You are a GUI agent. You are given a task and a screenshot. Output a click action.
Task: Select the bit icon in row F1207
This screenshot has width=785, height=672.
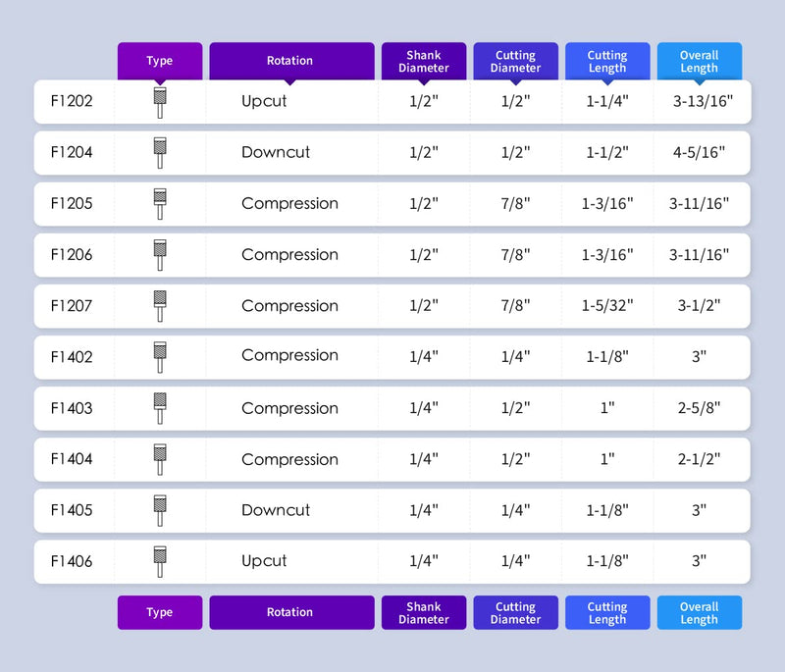[160, 306]
